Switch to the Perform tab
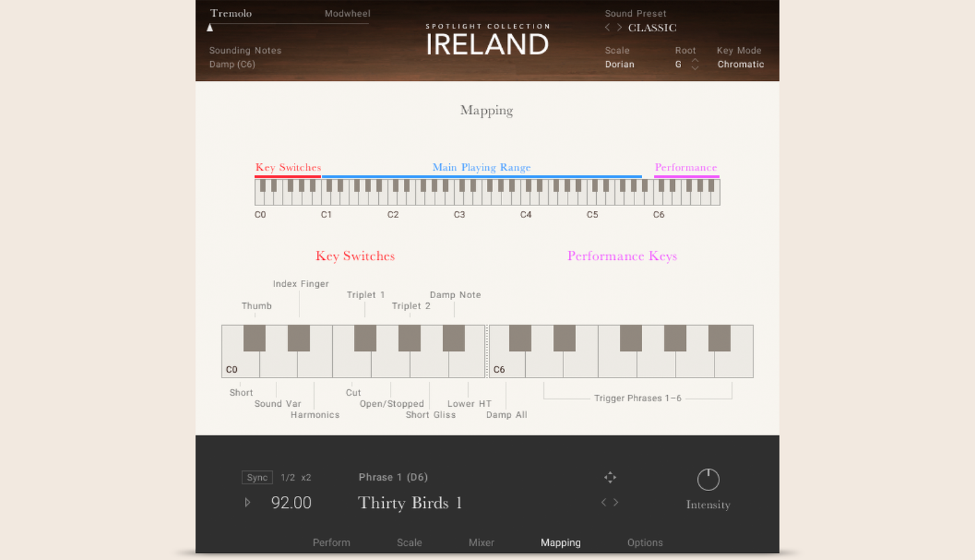This screenshot has height=560, width=975. tap(331, 543)
